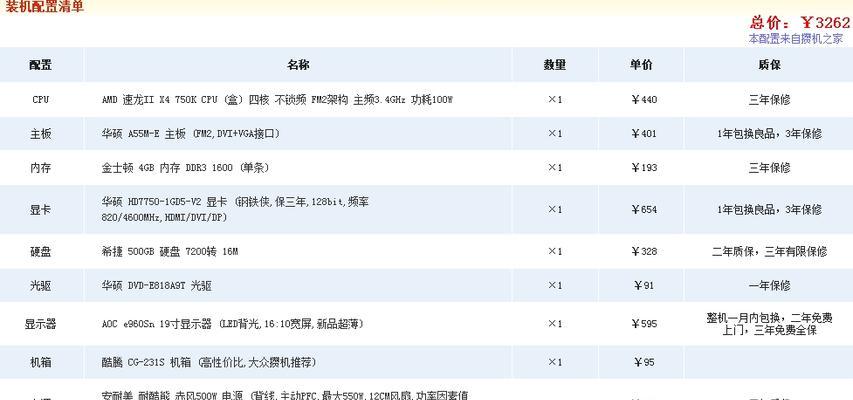This screenshot has height=400, width=853.
Task: Click the ¥654 price
Action: point(644,210)
